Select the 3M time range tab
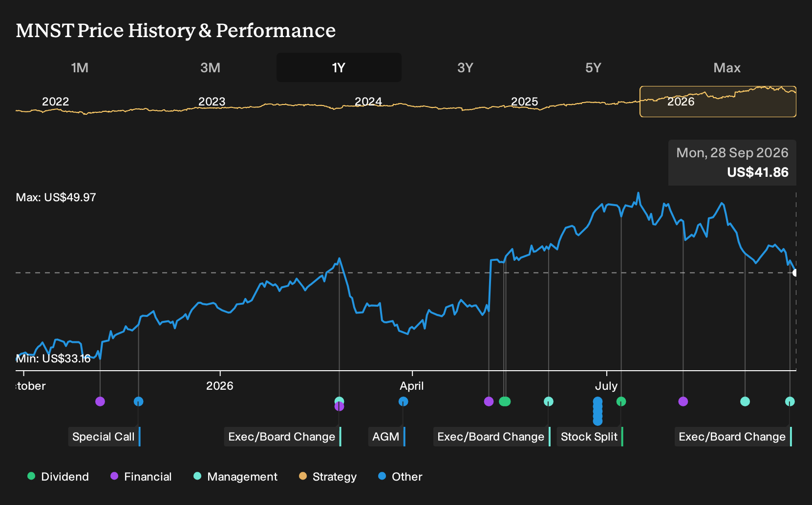Image resolution: width=812 pixels, height=505 pixels. click(x=210, y=67)
